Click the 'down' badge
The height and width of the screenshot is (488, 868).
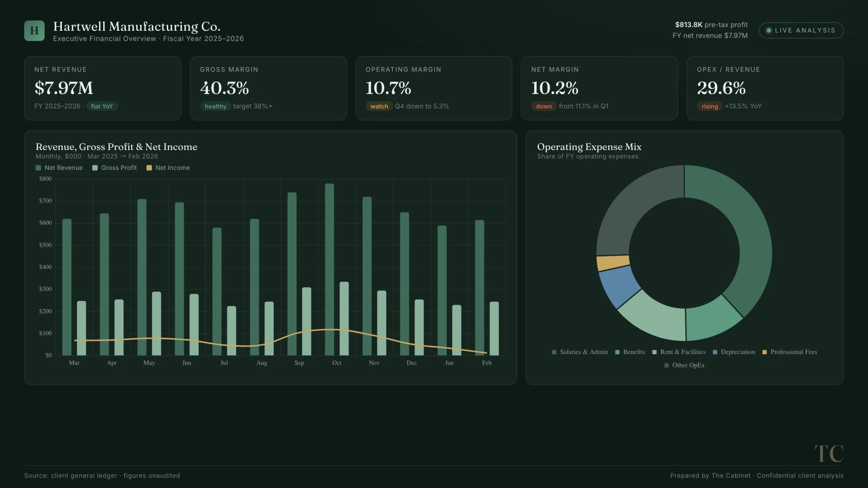click(x=544, y=106)
